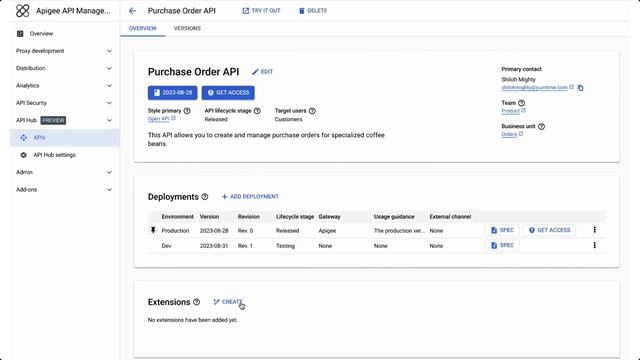Get access for Production deployment
Image resolution: width=640 pixels, height=360 pixels.
(549, 230)
